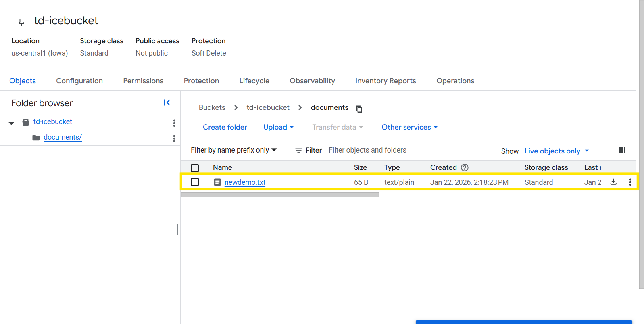Open documents/ folder more options menu

pos(174,138)
